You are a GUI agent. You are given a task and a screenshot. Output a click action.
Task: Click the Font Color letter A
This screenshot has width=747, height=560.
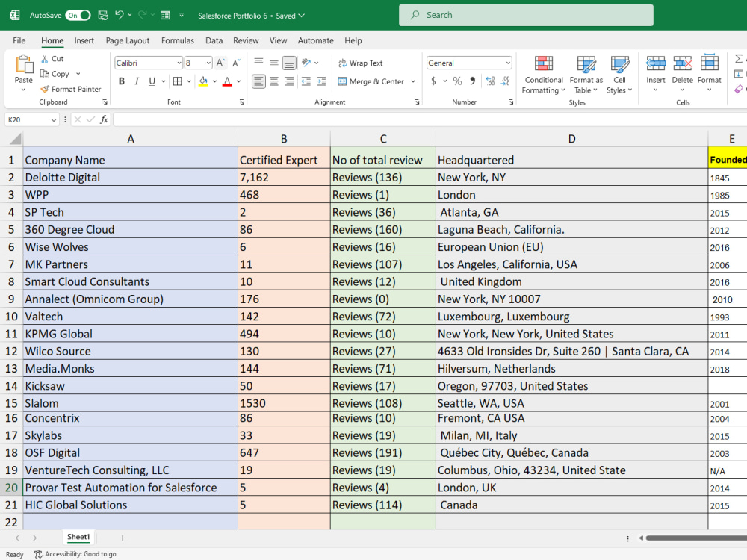tap(227, 81)
